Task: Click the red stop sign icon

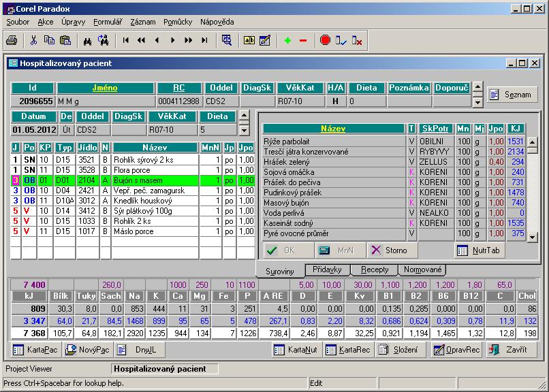Action: tap(326, 40)
